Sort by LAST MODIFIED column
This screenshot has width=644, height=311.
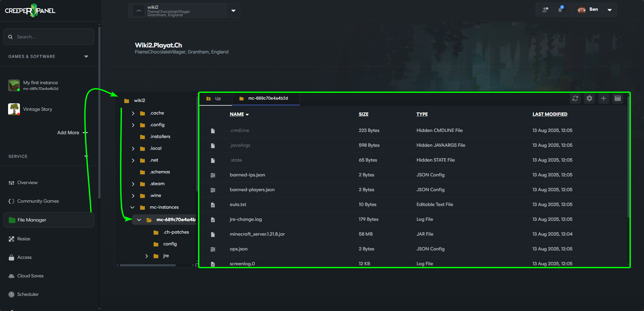[x=550, y=114]
